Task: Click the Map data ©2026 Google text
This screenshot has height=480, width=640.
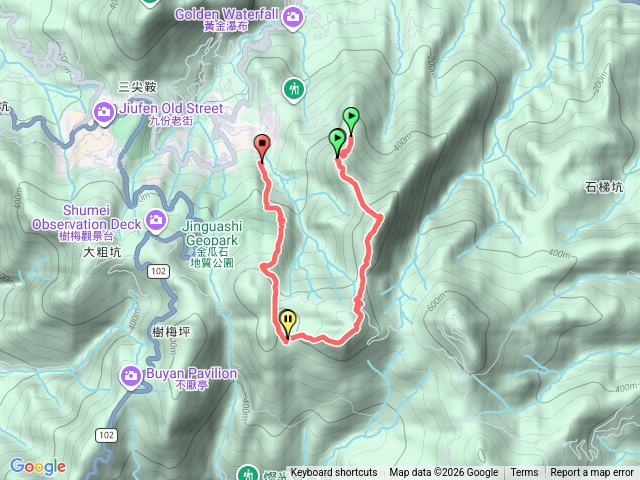Action: point(444,473)
